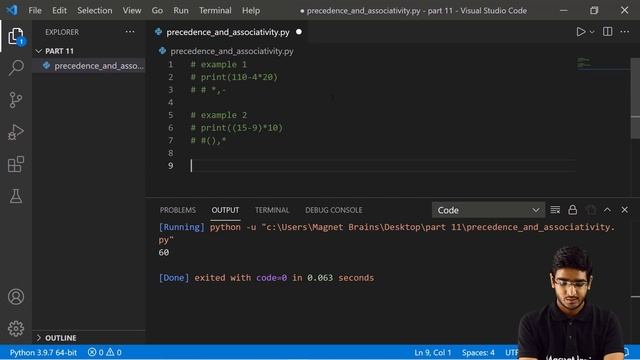This screenshot has width=640, height=360.
Task: Switch to the TERMINAL tab
Action: point(272,210)
